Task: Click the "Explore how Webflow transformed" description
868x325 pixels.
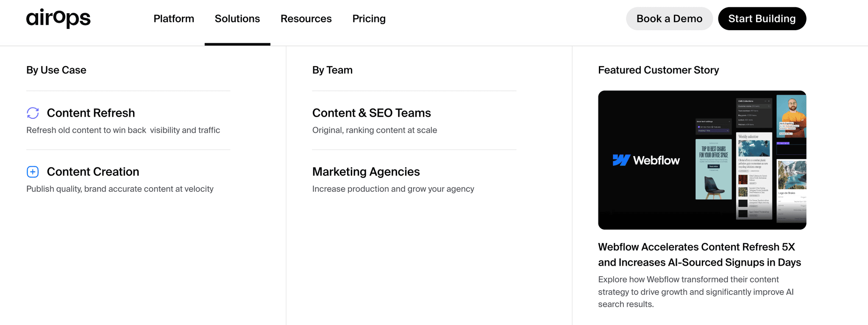Action: click(x=696, y=292)
